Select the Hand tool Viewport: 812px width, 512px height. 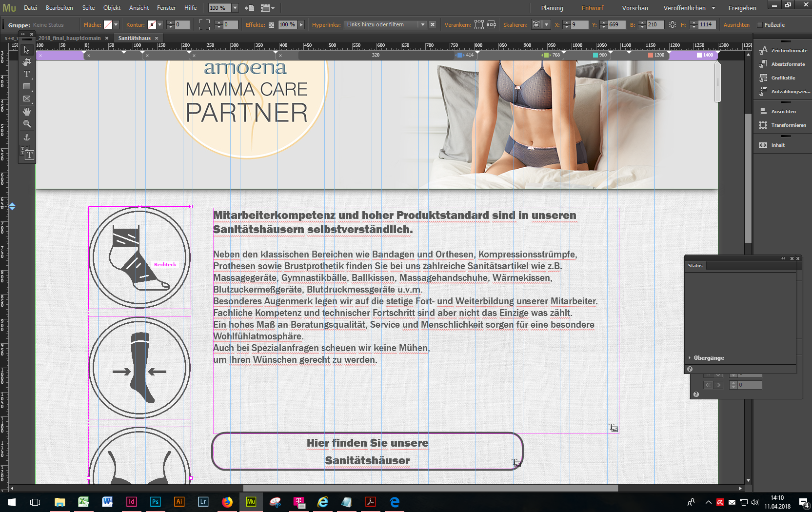(27, 112)
